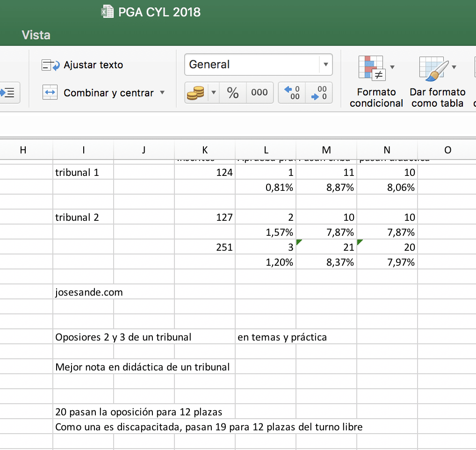Apply thousands separator 000 format
This screenshot has width=476, height=450.
click(259, 93)
